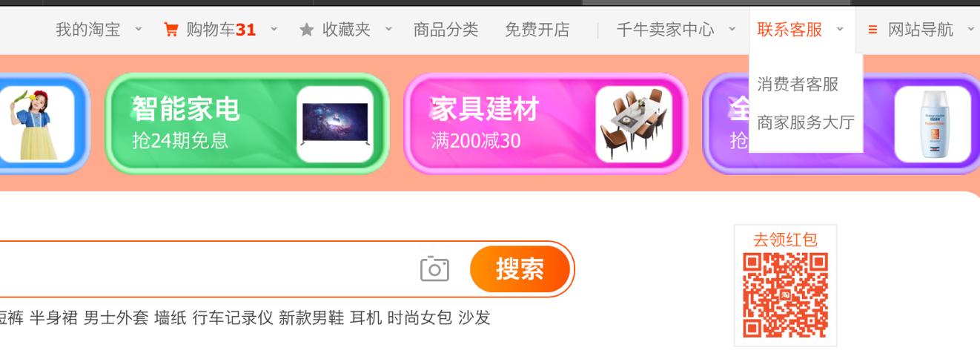Expand the 购物车 dropdown arrow

tap(274, 30)
